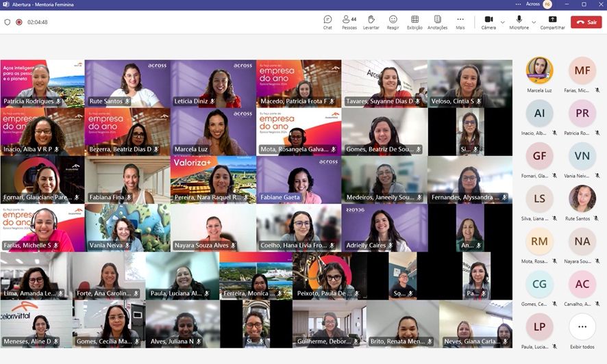This screenshot has height=364, width=607.
Task: Mute or unmute the Microfone
Action: tap(519, 22)
